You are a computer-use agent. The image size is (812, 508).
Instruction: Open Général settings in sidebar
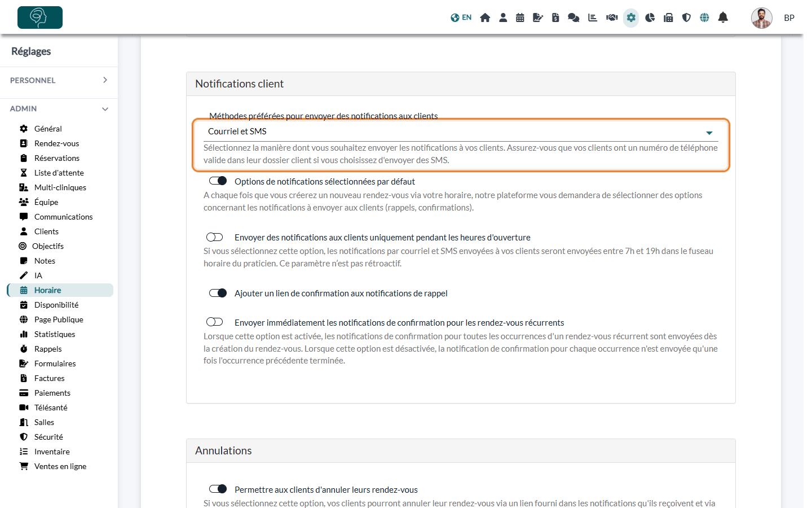click(x=48, y=129)
